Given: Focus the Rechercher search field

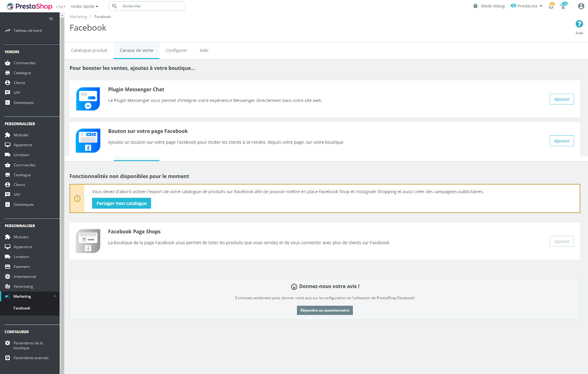Looking at the screenshot, I should pos(147,6).
